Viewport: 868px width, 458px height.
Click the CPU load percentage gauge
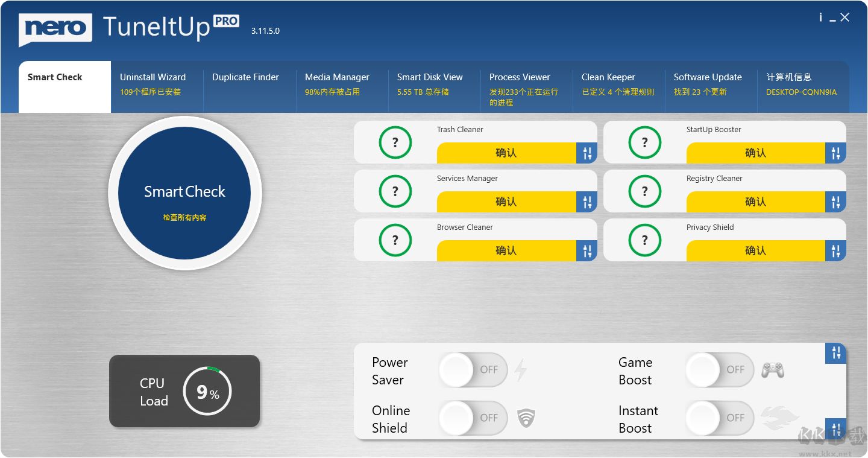tap(207, 391)
